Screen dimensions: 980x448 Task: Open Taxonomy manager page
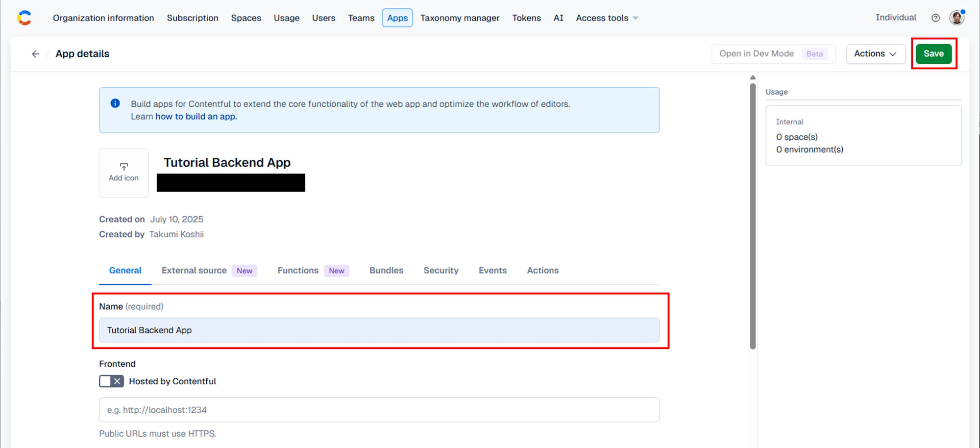coord(460,18)
